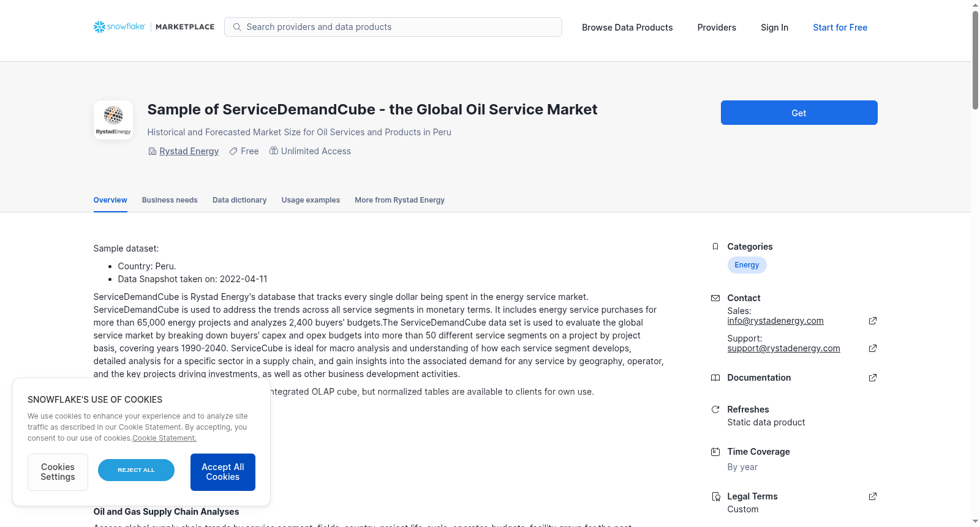This screenshot has width=980, height=527.
Task: Select the Energy category tag
Action: click(x=747, y=265)
